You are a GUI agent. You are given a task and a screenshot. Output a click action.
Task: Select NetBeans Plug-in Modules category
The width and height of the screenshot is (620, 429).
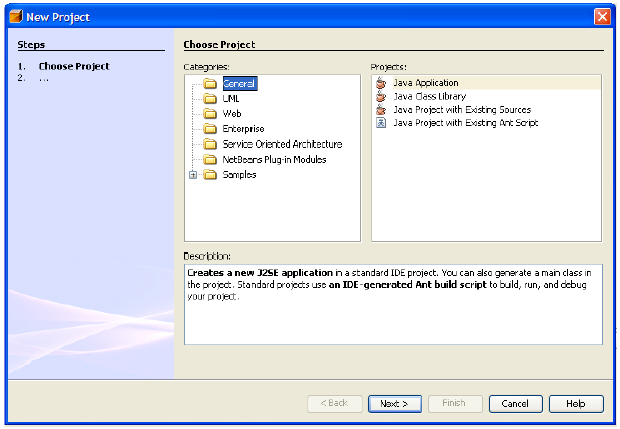274,159
